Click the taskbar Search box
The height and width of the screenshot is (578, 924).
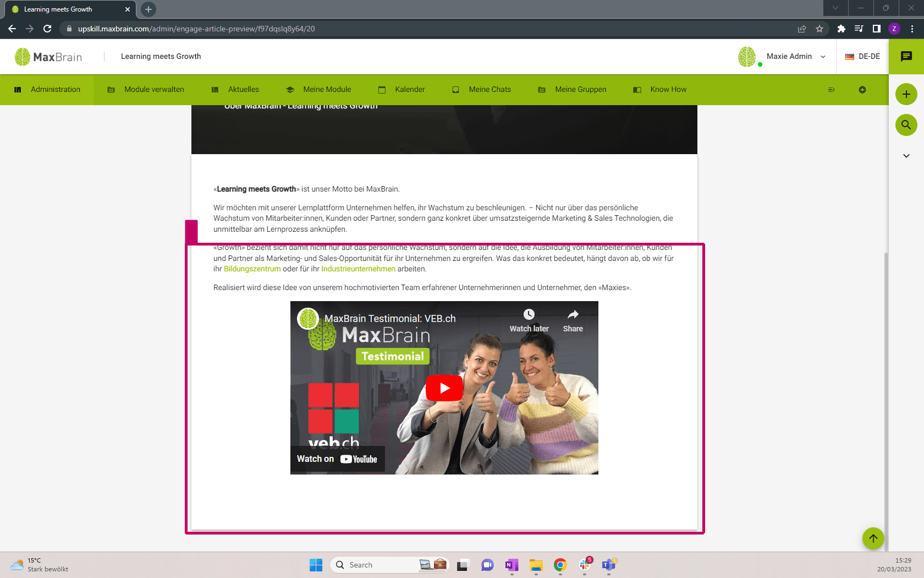click(390, 565)
